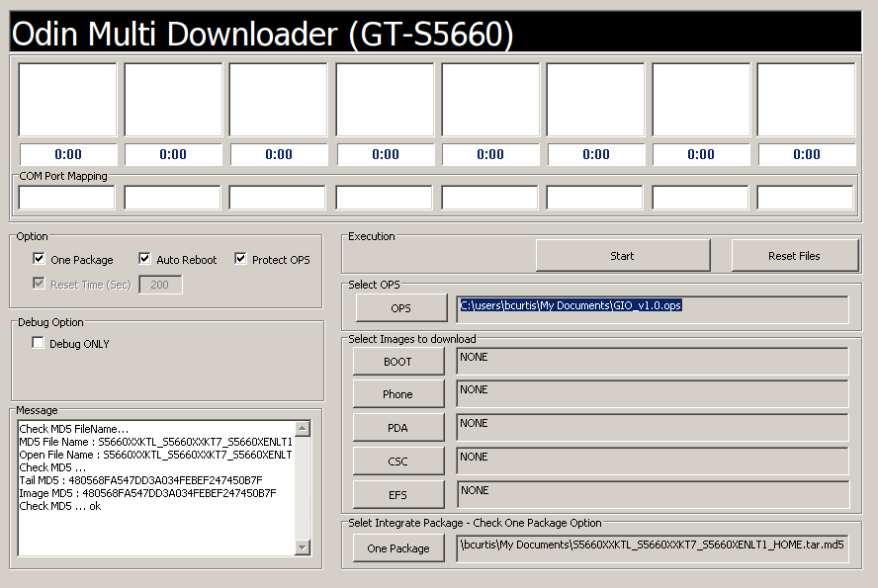The image size is (878, 588).
Task: Select the Phone image button
Action: pyautogui.click(x=397, y=394)
